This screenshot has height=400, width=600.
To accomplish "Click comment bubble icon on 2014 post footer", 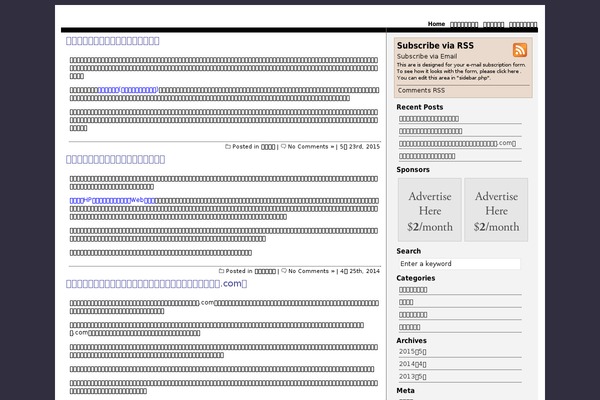I will coord(284,271).
